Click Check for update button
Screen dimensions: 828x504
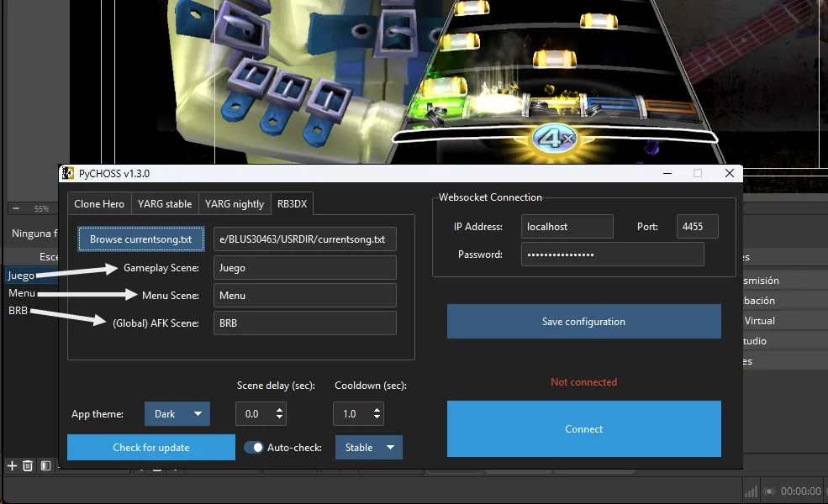coord(151,448)
